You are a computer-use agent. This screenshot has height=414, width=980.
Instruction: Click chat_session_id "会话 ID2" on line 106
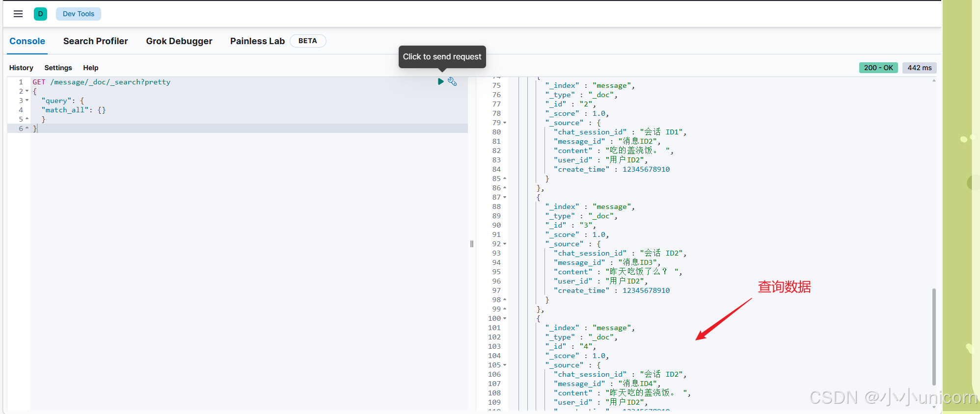620,374
